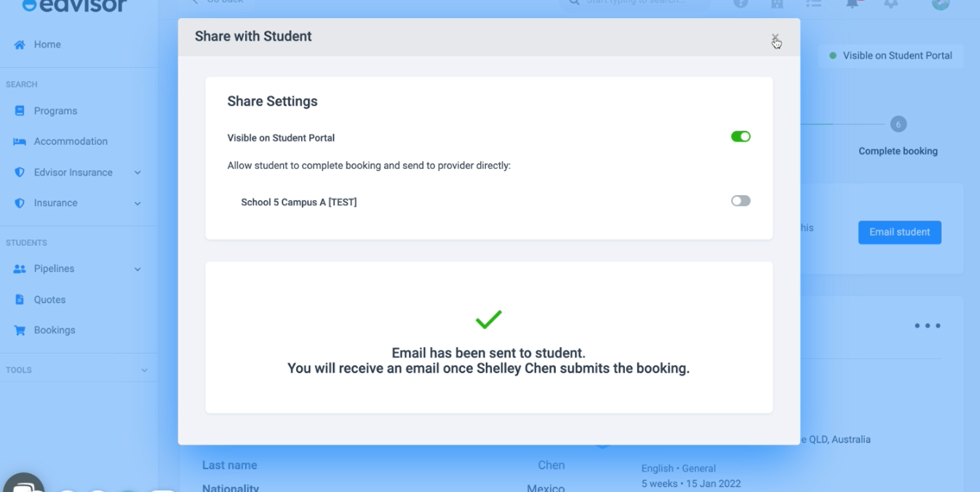The height and width of the screenshot is (492, 980).
Task: Click the Accommodation bed icon
Action: [20, 142]
